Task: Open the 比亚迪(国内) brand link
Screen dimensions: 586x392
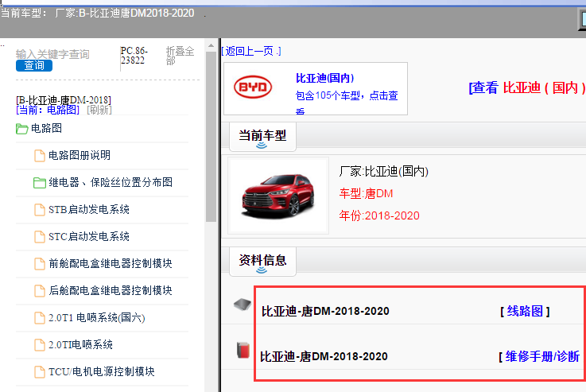Action: point(324,78)
